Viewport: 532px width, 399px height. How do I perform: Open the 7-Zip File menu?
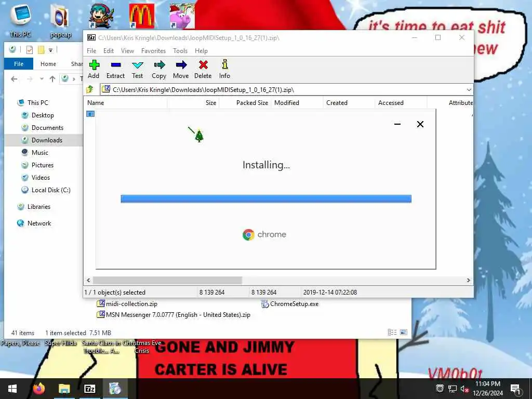pyautogui.click(x=91, y=51)
